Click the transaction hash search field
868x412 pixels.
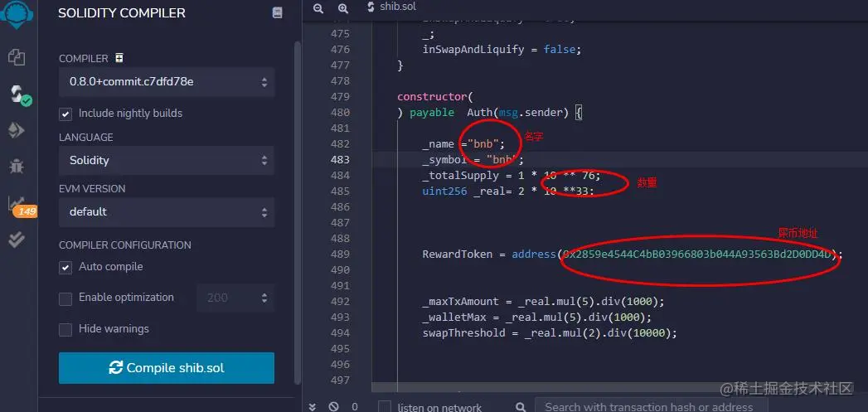click(651, 407)
